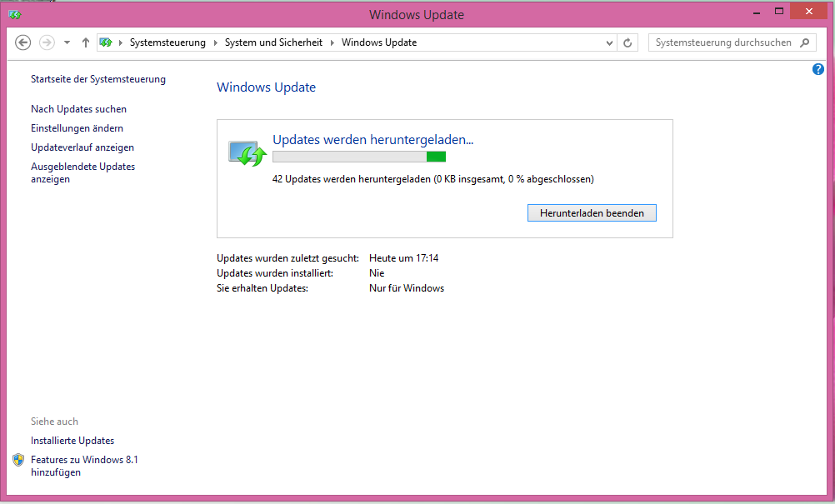Click the download progress bar

359,157
